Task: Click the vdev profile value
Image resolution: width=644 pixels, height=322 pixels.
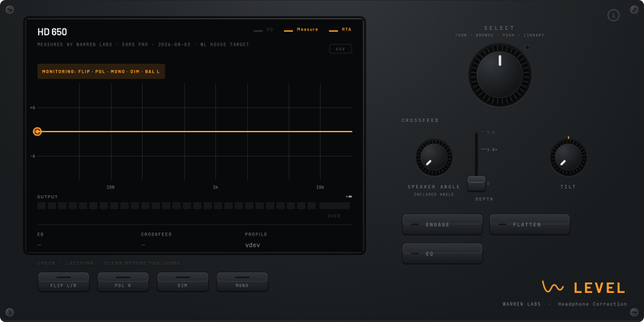Action: (x=253, y=245)
